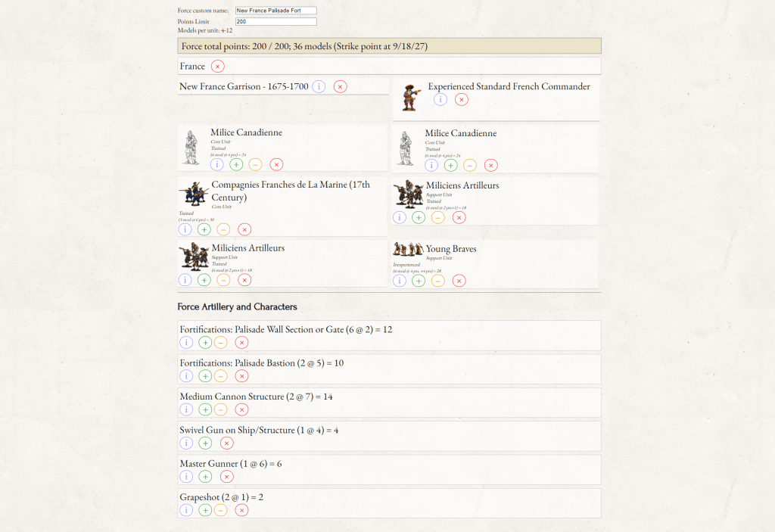
Task: Delete the Experienced Standard French Commander
Action: point(462,100)
